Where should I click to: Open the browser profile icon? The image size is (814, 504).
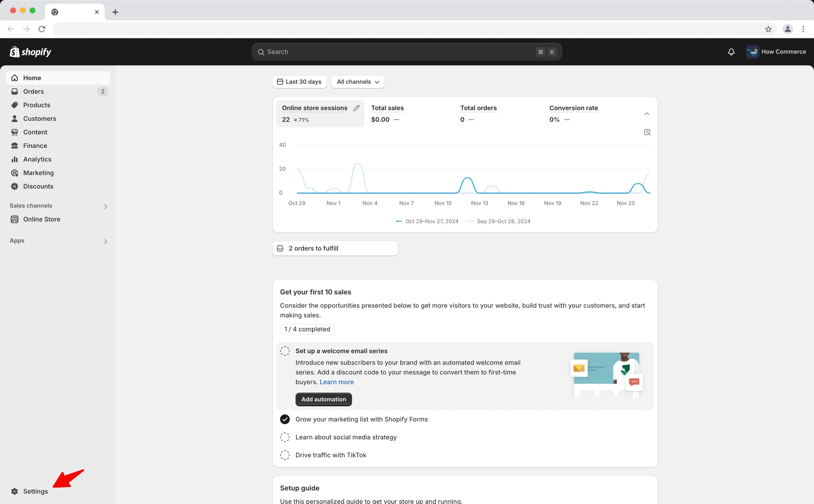pos(788,29)
